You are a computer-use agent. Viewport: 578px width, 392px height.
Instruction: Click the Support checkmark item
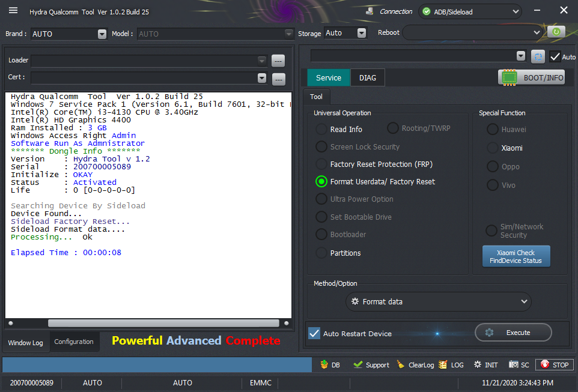pos(371,365)
